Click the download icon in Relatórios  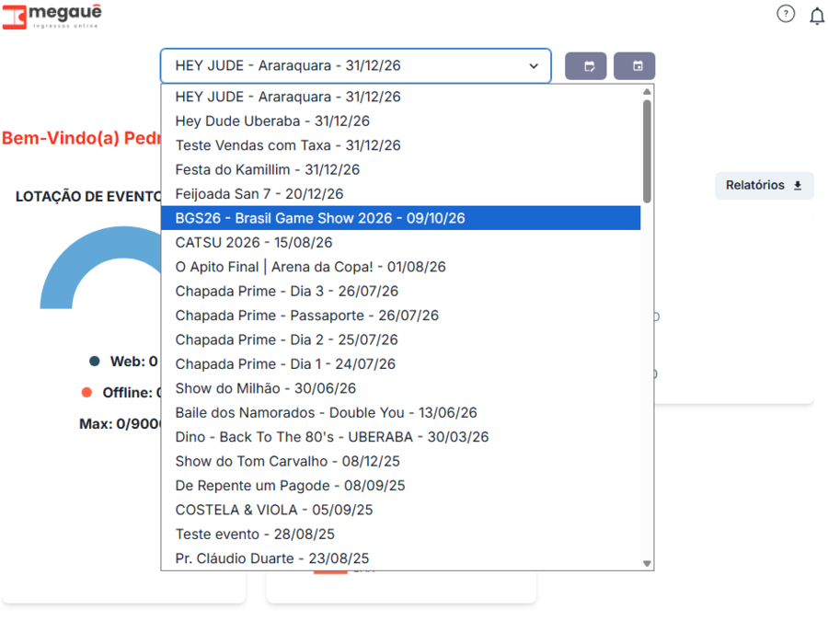[x=798, y=185]
